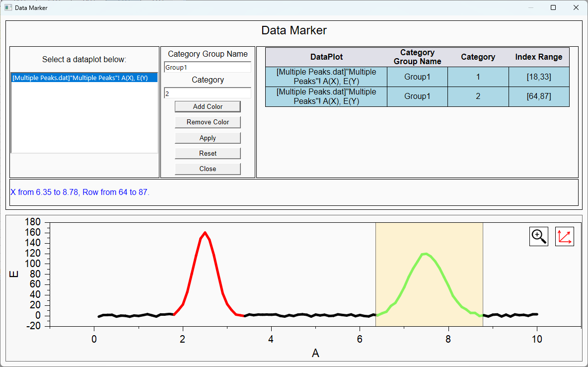The image size is (588, 367).
Task: Click the Reset button
Action: 208,153
